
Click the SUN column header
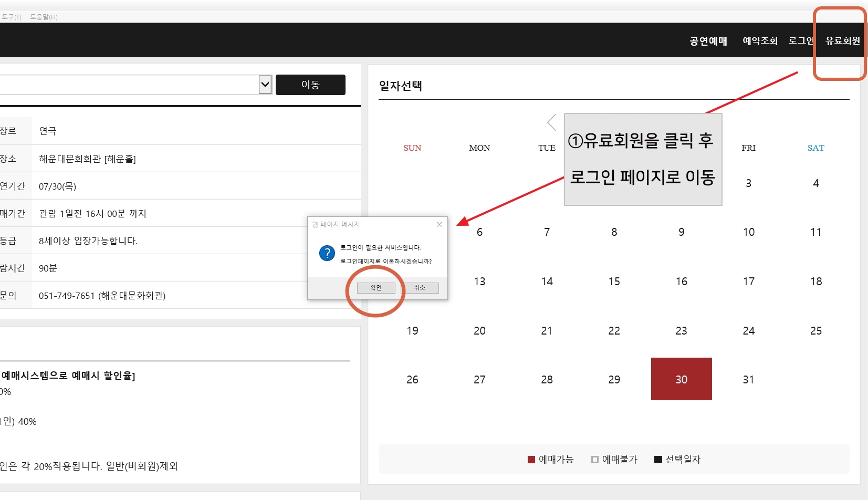(412, 148)
